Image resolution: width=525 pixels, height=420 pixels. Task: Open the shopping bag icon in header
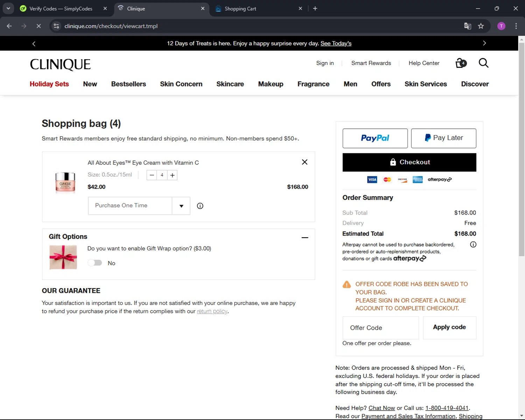pos(461,63)
